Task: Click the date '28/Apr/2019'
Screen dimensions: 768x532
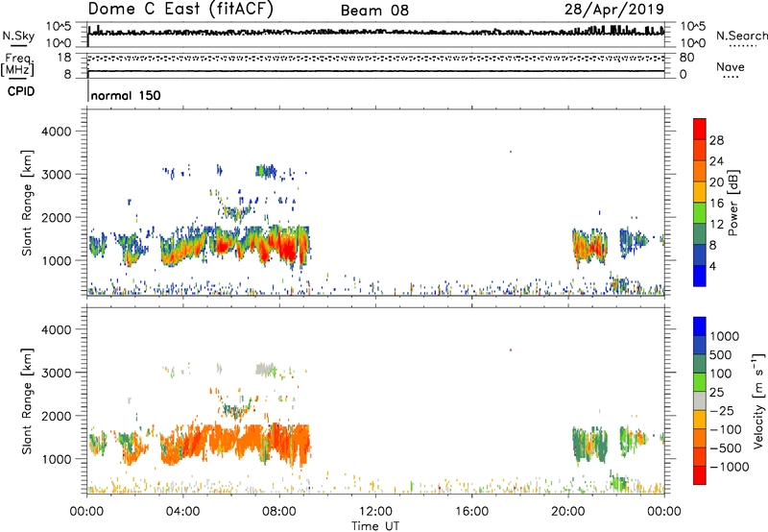Action: click(x=614, y=10)
